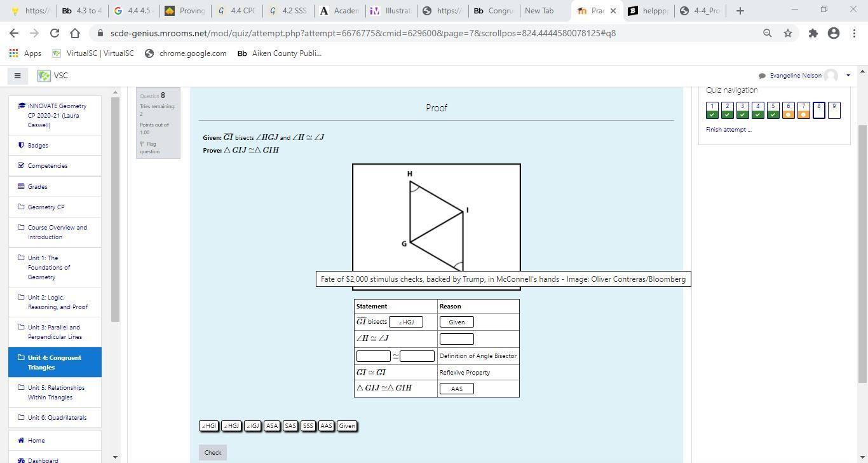Click the VSC logo in header
The width and height of the screenshot is (868, 463).
point(44,76)
